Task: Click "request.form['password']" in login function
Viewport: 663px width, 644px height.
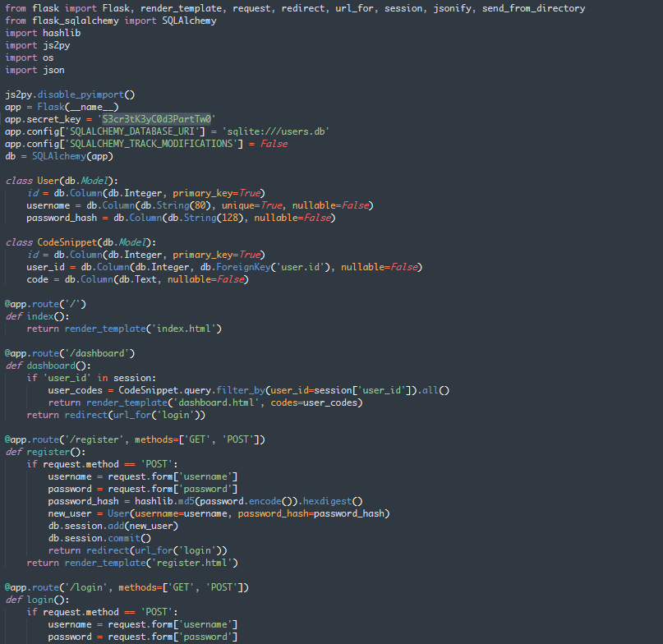Action: (173, 637)
